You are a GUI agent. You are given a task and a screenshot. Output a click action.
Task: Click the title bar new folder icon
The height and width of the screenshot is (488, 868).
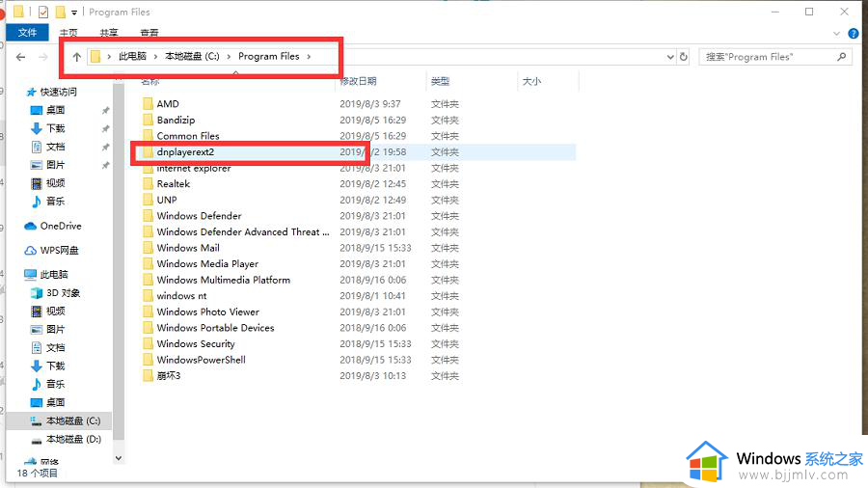(61, 12)
